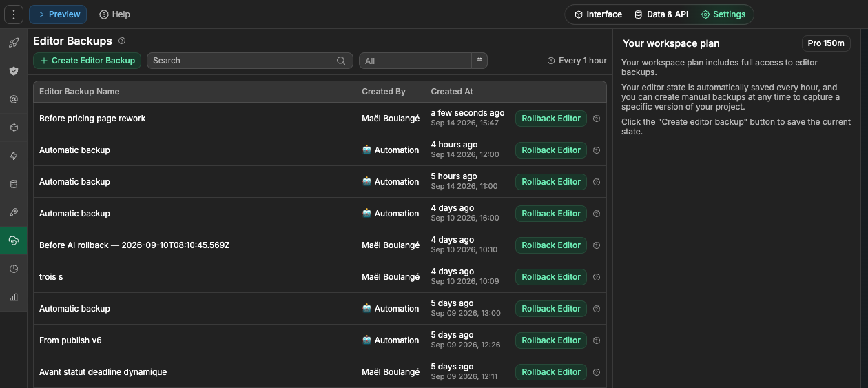Open the All date filter field

tap(415, 61)
